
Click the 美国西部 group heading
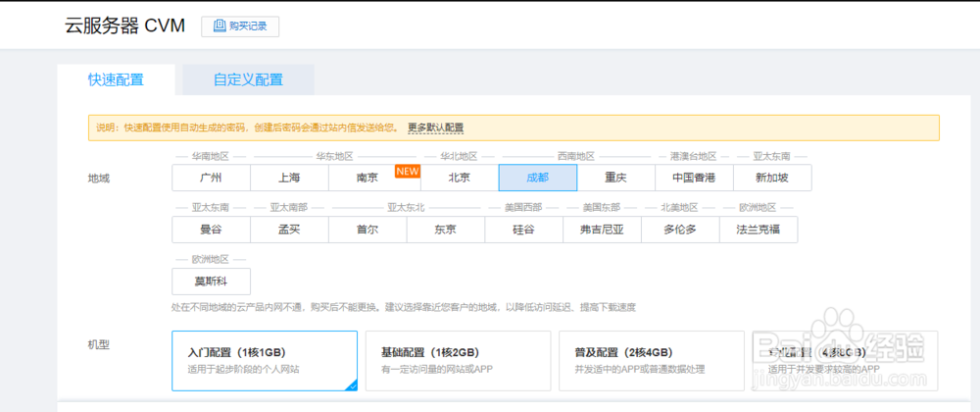[523, 208]
